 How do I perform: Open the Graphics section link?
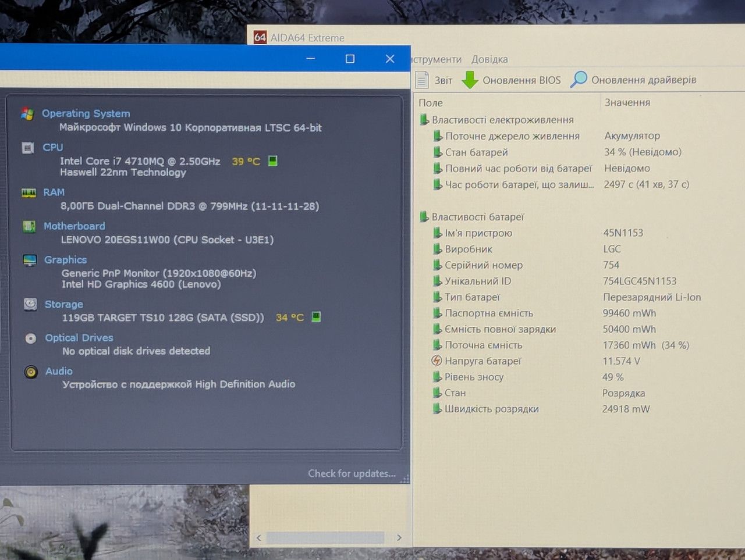click(x=65, y=259)
